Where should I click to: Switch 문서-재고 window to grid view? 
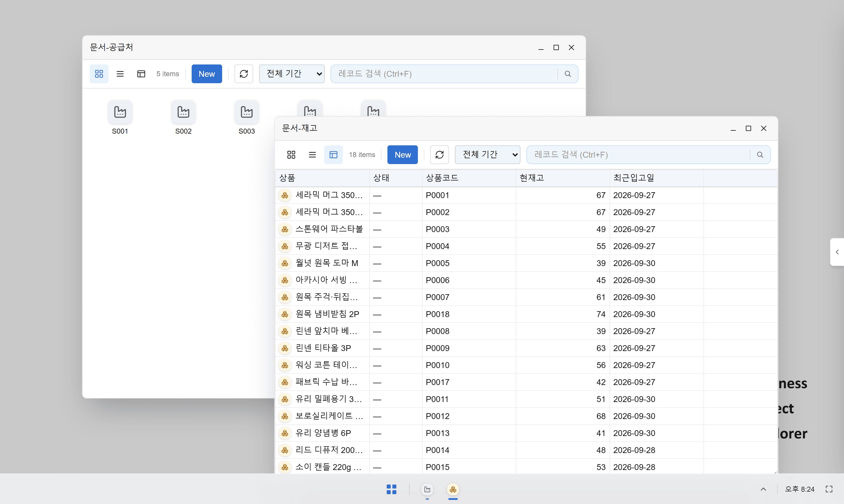click(x=291, y=154)
